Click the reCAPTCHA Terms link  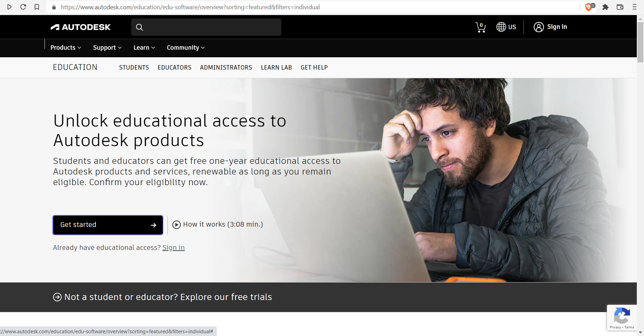(x=629, y=327)
